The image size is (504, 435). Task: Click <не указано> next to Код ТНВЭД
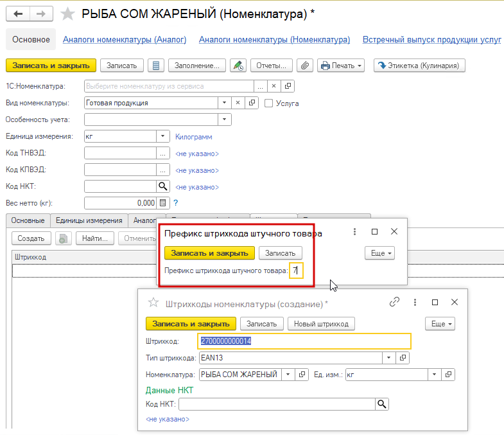click(x=196, y=154)
